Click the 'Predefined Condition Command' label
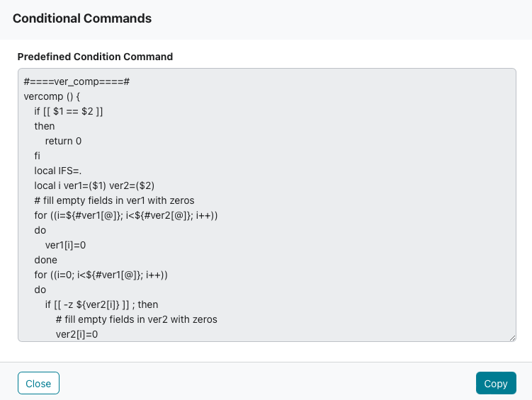The height and width of the screenshot is (400, 532). (x=95, y=57)
